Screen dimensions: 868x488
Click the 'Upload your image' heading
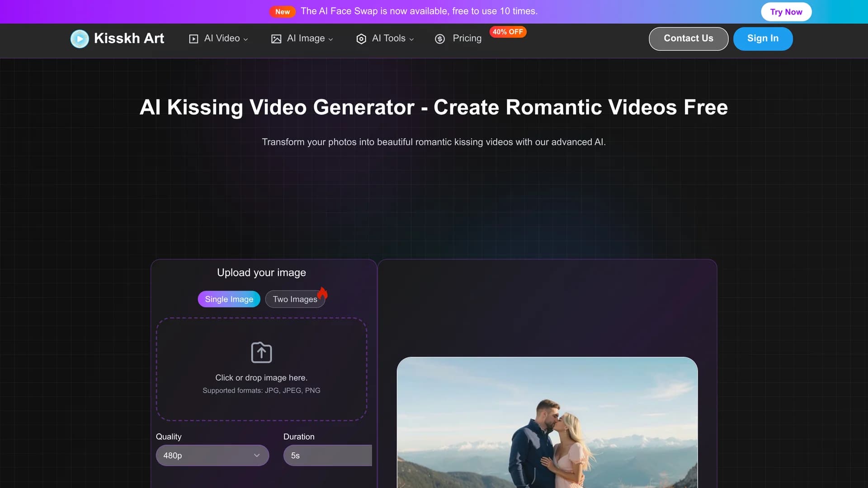261,272
